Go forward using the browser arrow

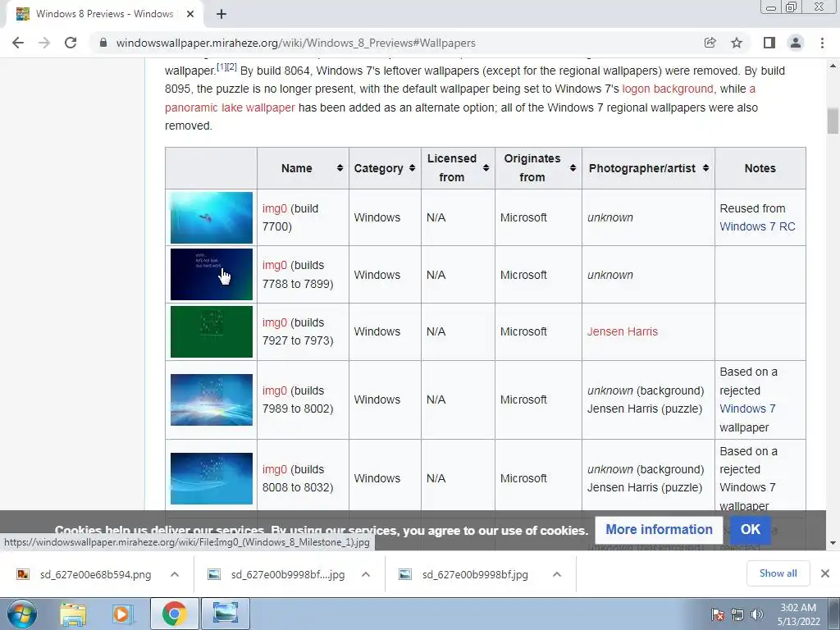tap(44, 43)
